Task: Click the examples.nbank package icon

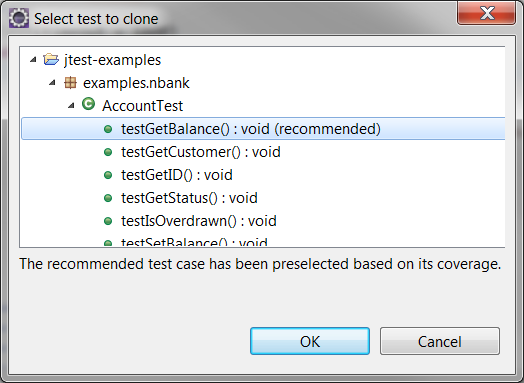Action: click(x=70, y=83)
